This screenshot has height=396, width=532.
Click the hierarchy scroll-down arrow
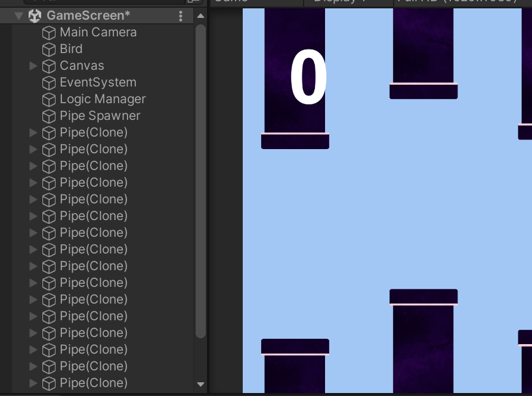coord(200,384)
